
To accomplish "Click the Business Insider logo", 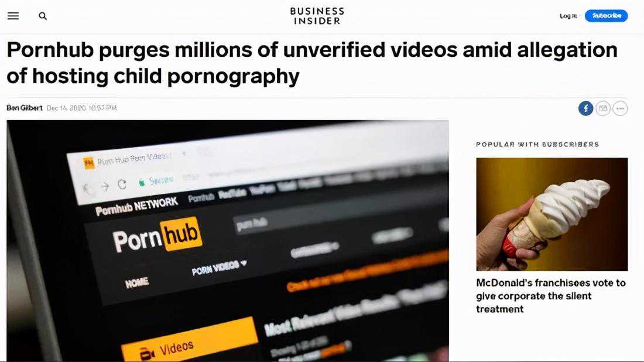I will coord(317,16).
